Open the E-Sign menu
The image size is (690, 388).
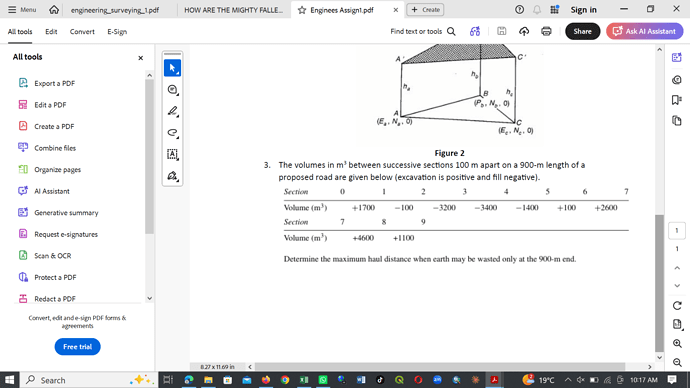[117, 32]
